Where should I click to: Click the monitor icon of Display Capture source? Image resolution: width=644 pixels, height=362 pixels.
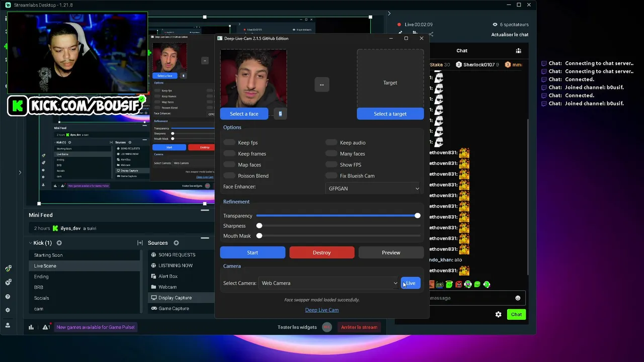[153, 298]
